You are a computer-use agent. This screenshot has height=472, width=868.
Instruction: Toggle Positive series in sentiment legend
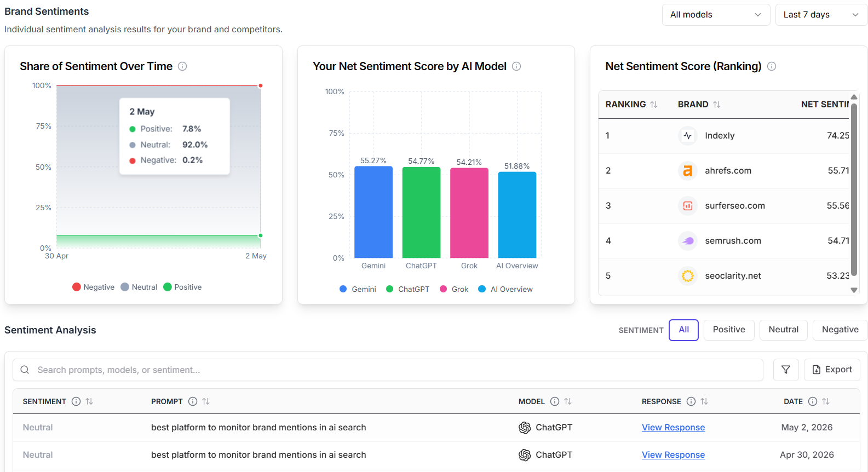(183, 287)
